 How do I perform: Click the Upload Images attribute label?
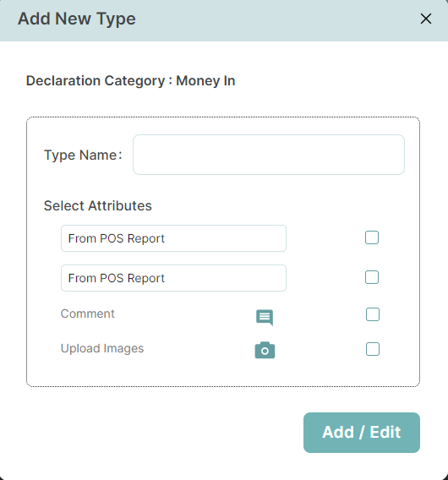click(x=102, y=349)
